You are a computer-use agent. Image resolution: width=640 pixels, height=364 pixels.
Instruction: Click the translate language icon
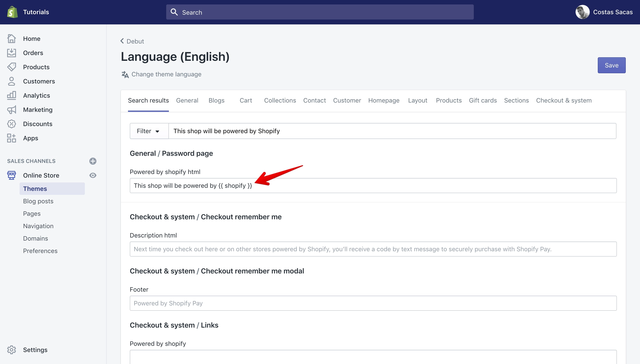click(x=125, y=75)
